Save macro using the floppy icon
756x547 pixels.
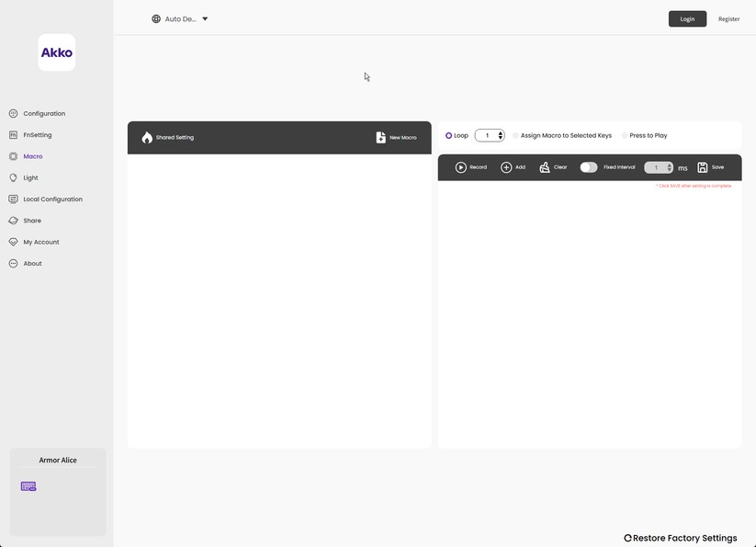point(703,167)
